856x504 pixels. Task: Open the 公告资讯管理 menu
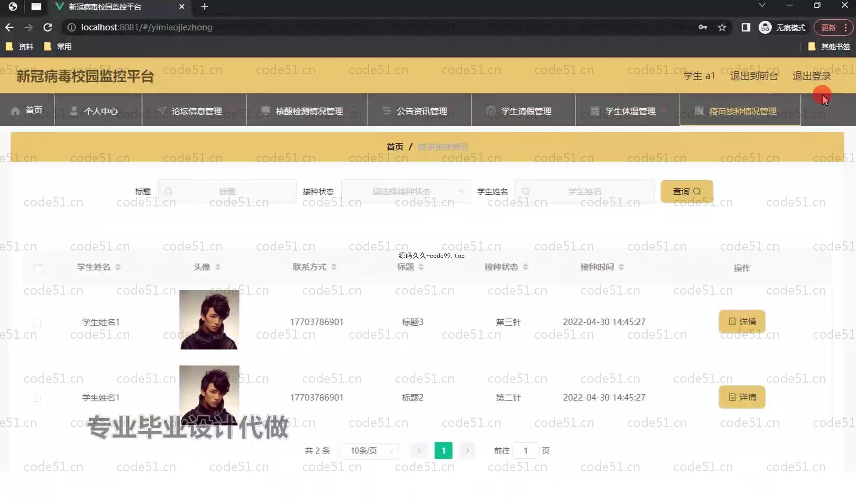pyautogui.click(x=419, y=110)
